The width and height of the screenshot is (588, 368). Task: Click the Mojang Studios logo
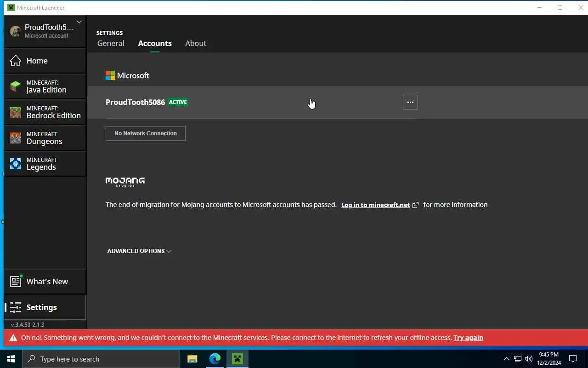pyautogui.click(x=125, y=182)
